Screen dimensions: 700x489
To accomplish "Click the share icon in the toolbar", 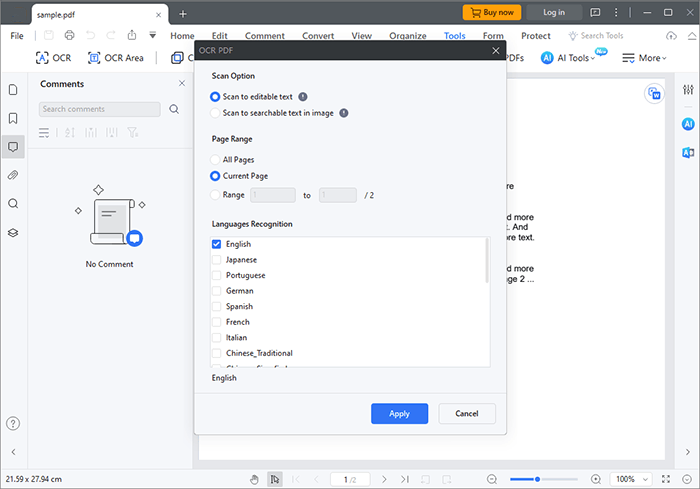I will point(132,35).
